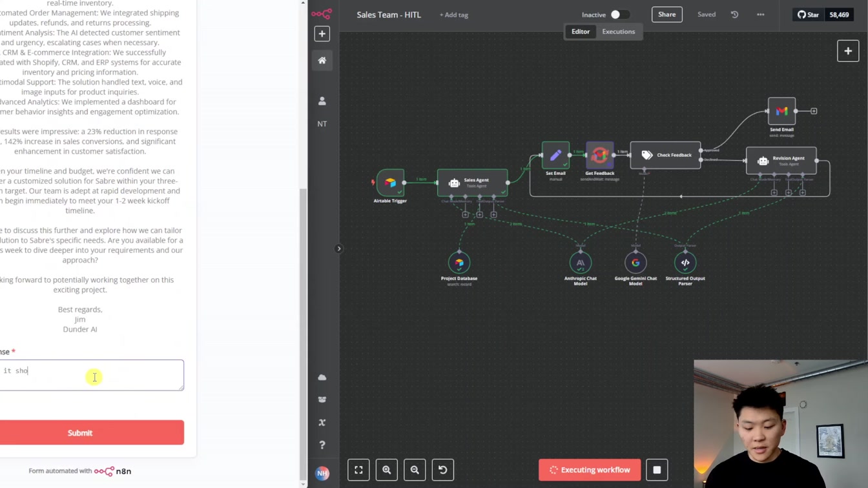Go to the home overview icon
Image resolution: width=868 pixels, height=488 pixels.
point(322,61)
